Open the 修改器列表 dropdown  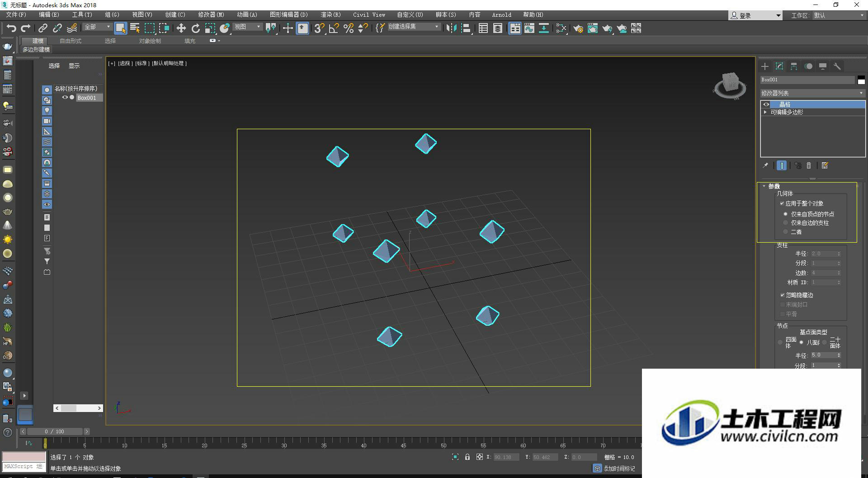coord(812,93)
